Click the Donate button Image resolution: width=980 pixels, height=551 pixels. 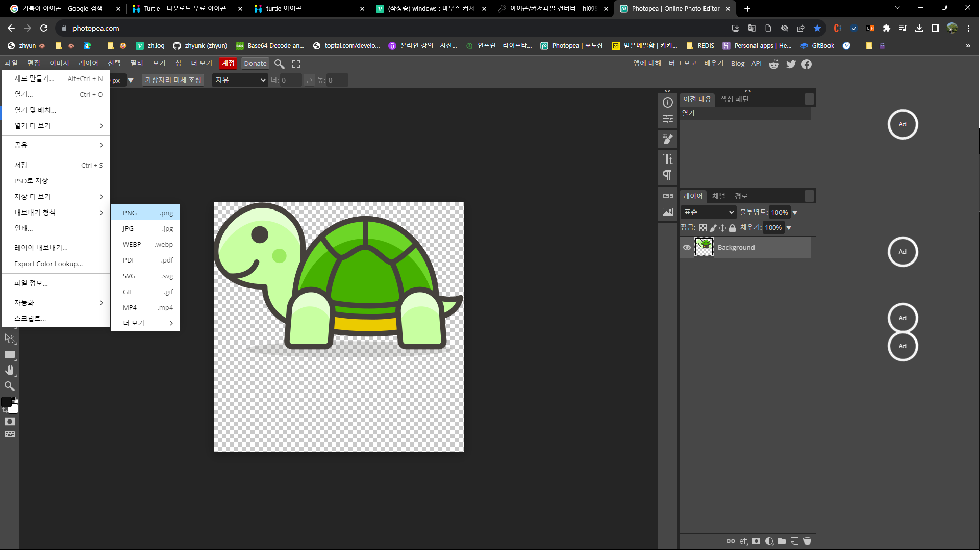(x=255, y=64)
